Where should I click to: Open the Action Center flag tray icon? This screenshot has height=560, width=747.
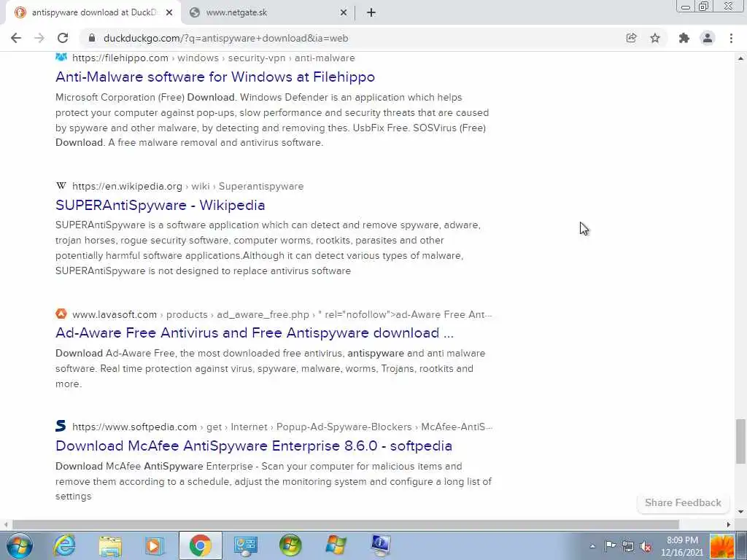611,546
